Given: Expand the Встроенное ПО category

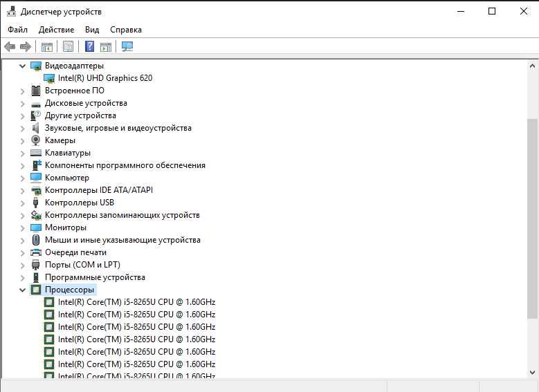Looking at the screenshot, I should pyautogui.click(x=22, y=91).
